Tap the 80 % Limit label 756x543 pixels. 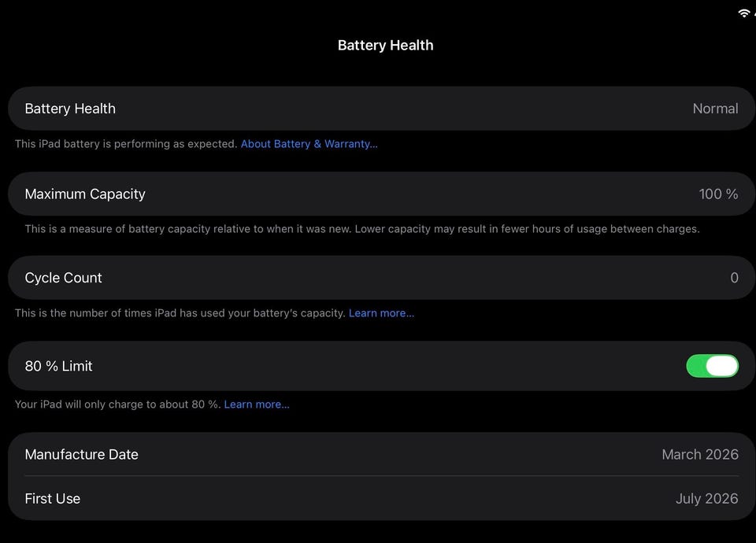58,366
